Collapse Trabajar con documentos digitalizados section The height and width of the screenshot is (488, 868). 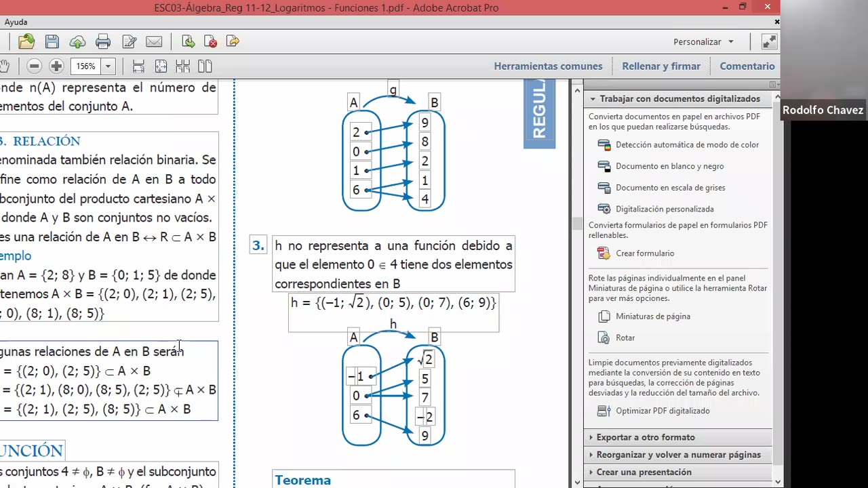click(x=677, y=99)
